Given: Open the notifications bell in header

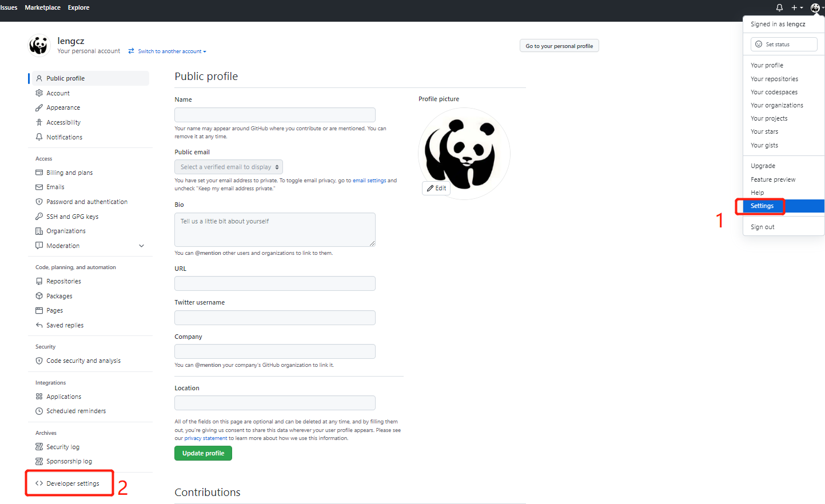Looking at the screenshot, I should 779,7.
